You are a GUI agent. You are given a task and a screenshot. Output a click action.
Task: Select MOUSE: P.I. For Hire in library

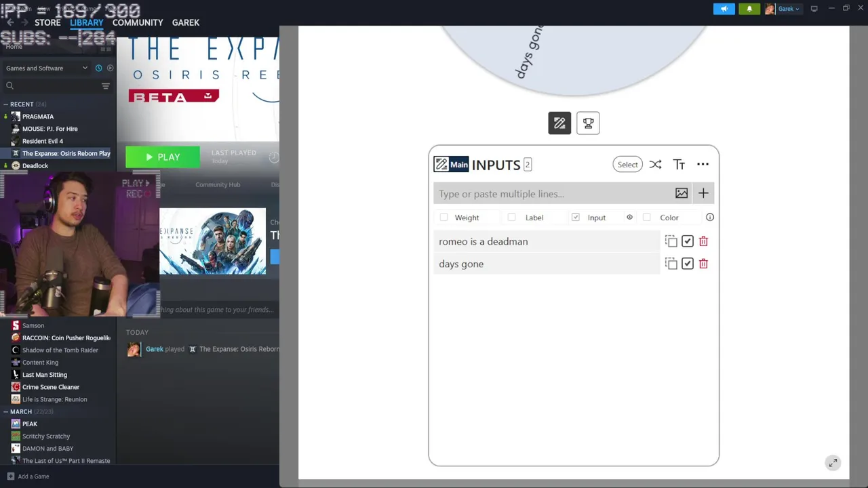[50, 129]
